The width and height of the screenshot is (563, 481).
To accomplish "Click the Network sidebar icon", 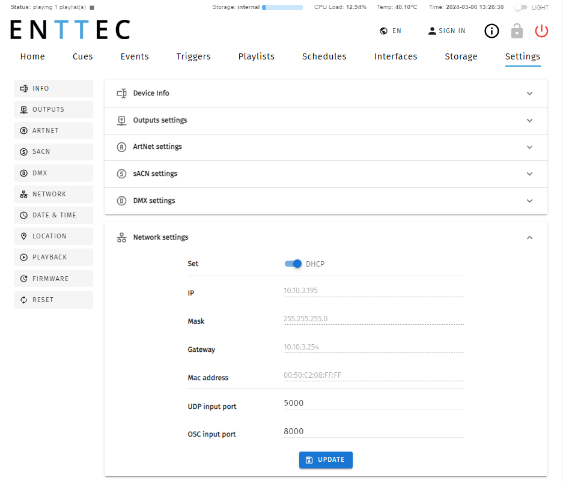I will pos(24,194).
